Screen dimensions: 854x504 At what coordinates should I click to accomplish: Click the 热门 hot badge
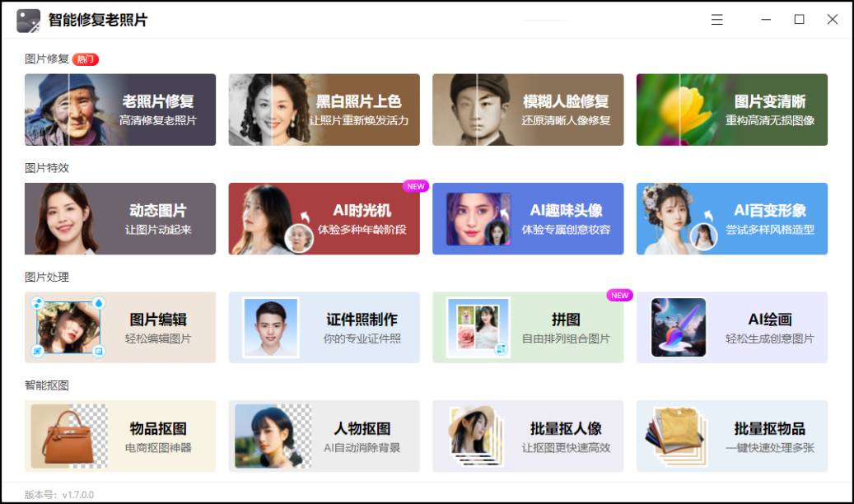(86, 59)
